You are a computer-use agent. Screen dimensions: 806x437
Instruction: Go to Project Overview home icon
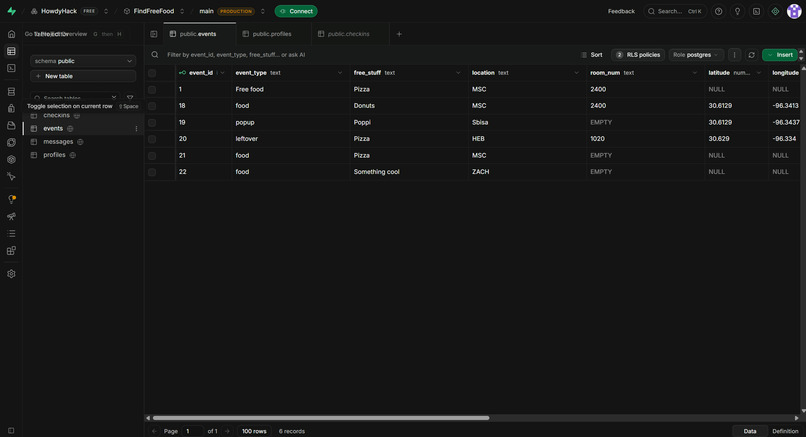point(11,34)
